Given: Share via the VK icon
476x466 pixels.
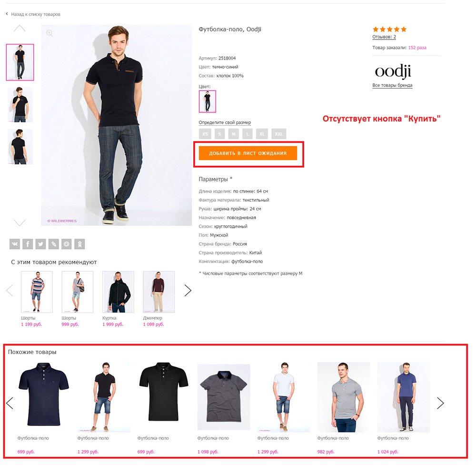Looking at the screenshot, I should click(15, 244).
